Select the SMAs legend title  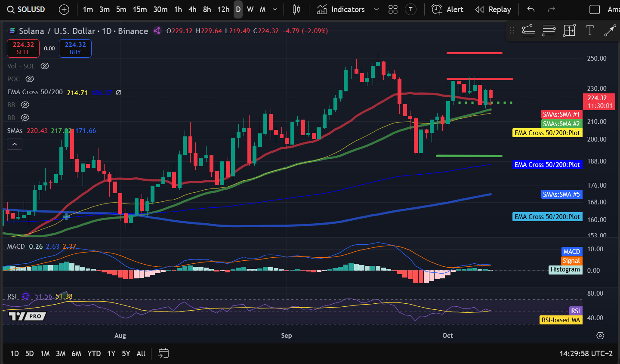(15, 131)
